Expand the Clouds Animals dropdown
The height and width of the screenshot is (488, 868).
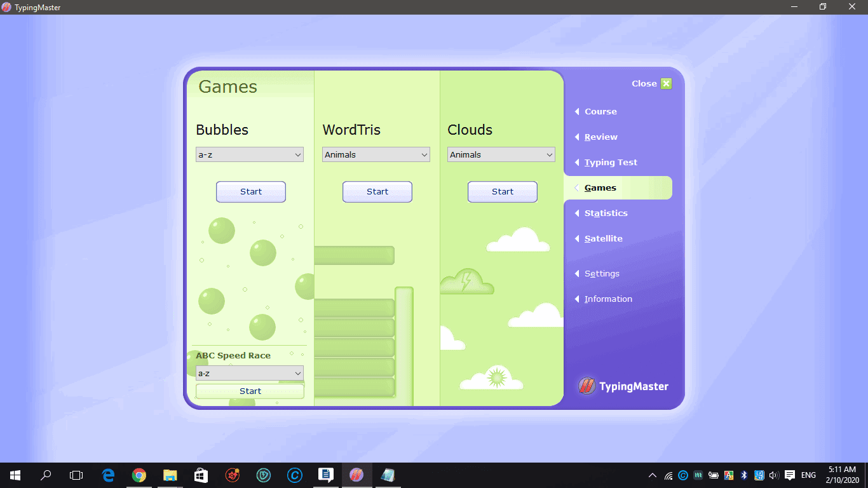coord(501,154)
